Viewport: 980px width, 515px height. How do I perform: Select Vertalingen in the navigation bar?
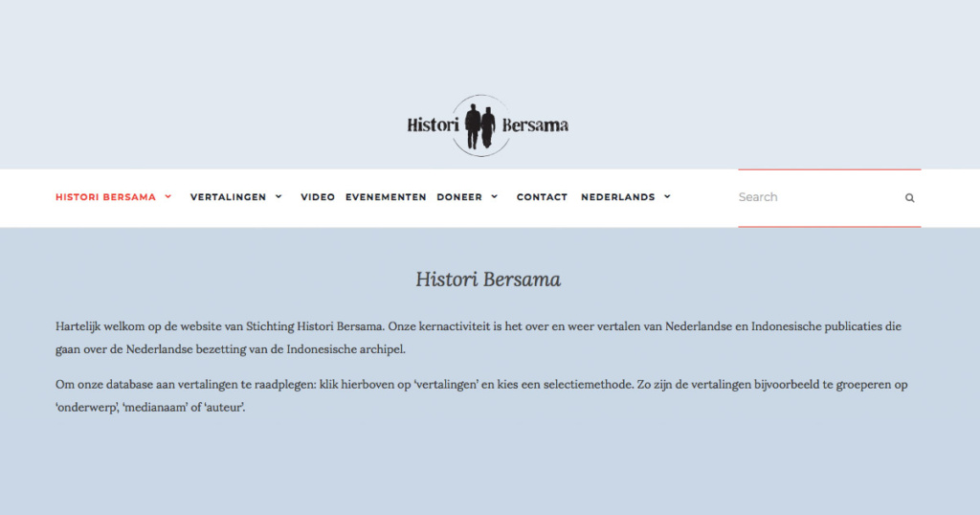[228, 197]
